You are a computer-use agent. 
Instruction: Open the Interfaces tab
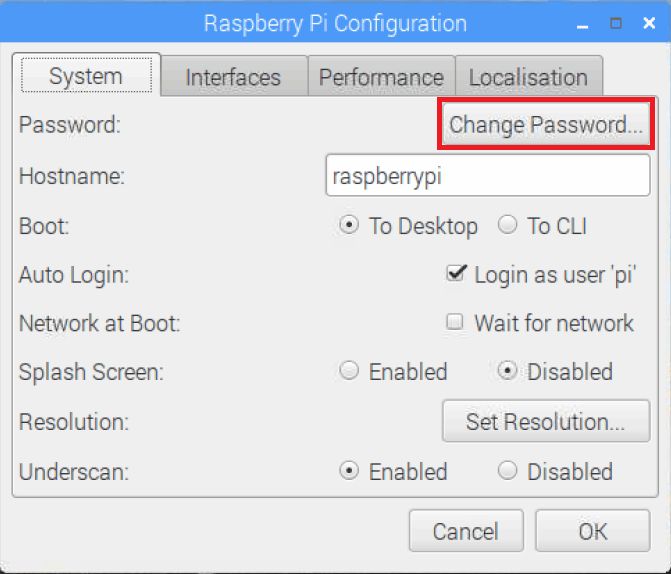(233, 78)
